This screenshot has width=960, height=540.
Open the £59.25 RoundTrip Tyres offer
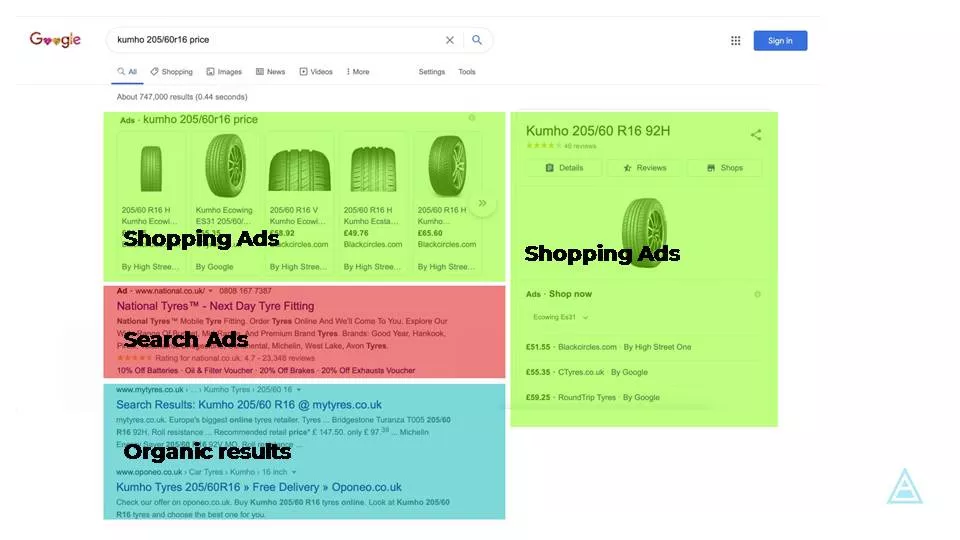click(593, 397)
